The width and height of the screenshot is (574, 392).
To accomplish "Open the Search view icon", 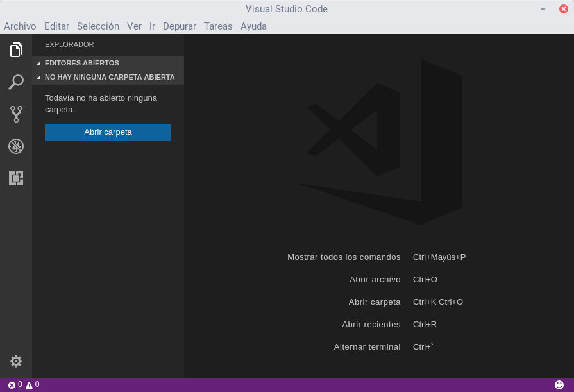I will click(x=16, y=82).
